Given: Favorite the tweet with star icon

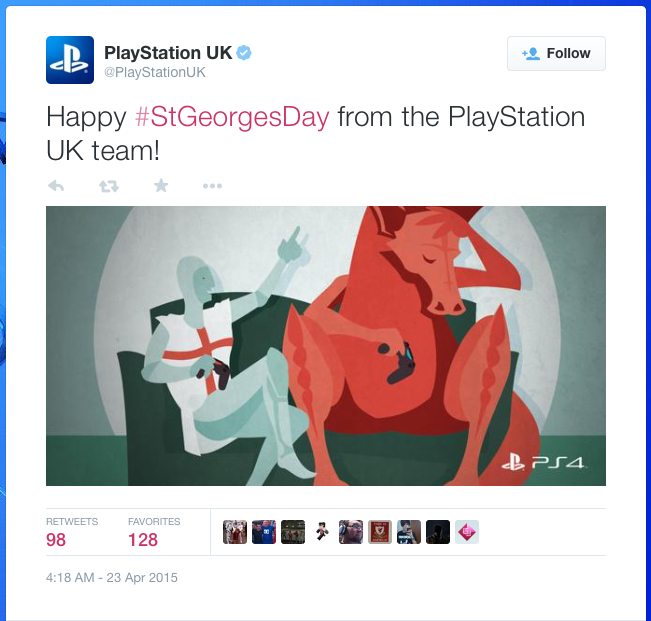Looking at the screenshot, I should pos(161,186).
